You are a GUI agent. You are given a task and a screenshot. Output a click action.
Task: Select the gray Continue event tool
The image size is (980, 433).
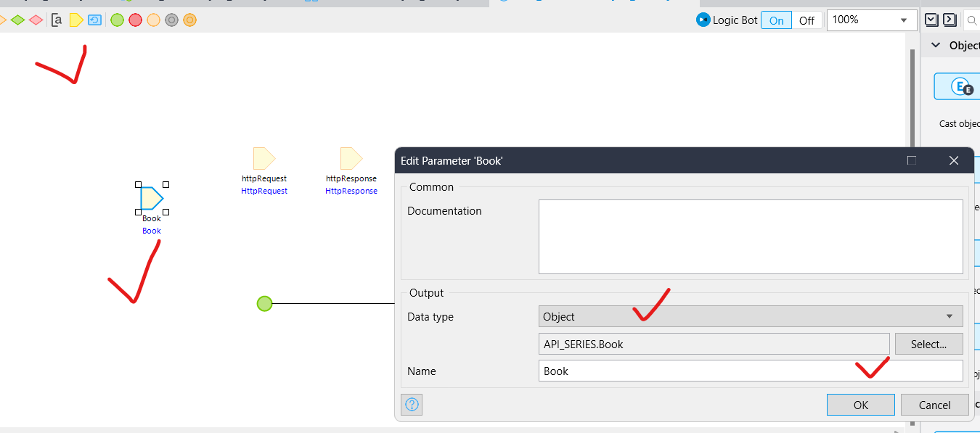pos(171,20)
